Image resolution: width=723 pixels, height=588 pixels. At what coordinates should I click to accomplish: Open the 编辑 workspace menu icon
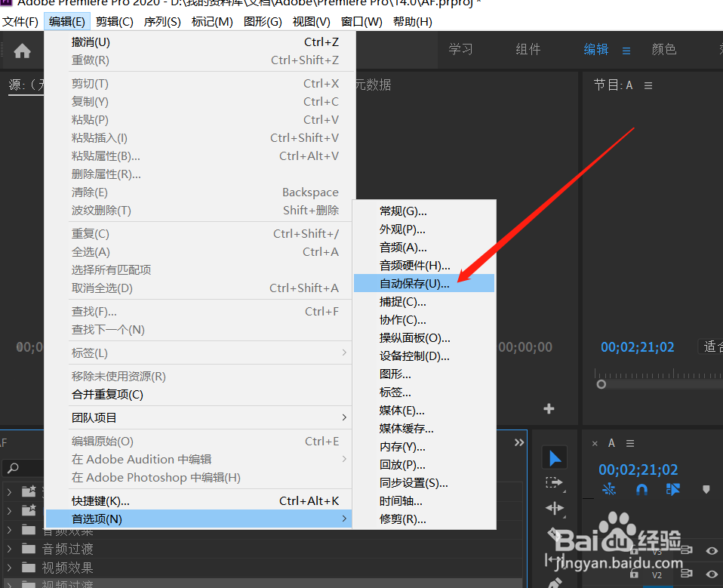tap(626, 51)
